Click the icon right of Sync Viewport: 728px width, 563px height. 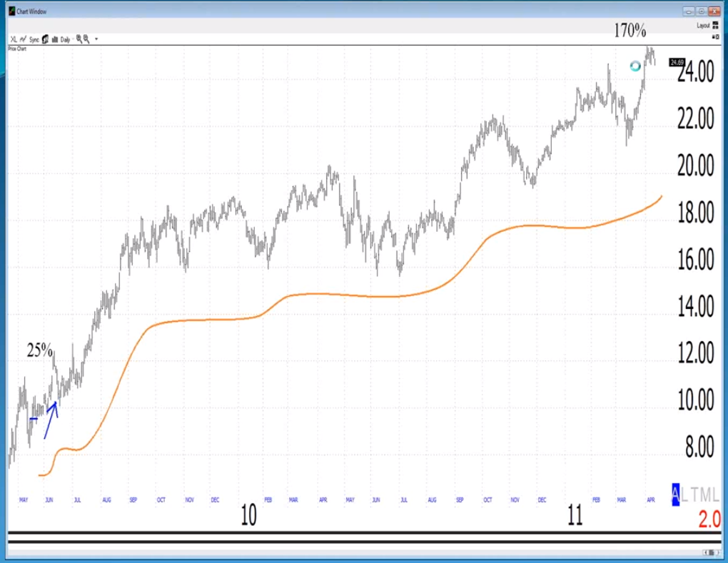(45, 39)
